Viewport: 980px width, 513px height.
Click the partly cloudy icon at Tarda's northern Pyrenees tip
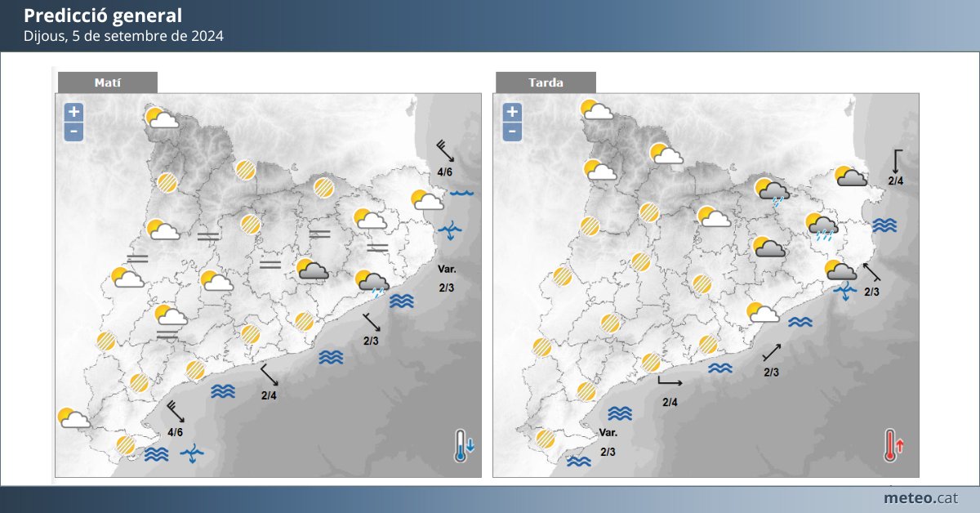pyautogui.click(x=597, y=109)
